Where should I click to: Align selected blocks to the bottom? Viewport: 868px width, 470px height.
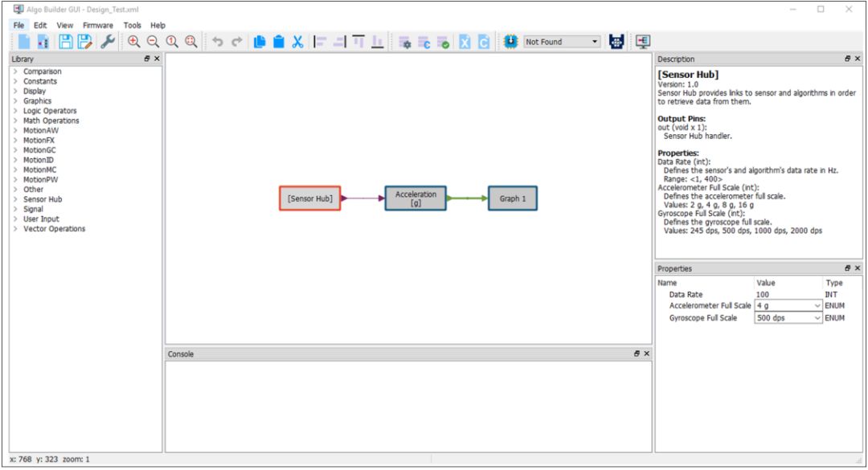378,42
